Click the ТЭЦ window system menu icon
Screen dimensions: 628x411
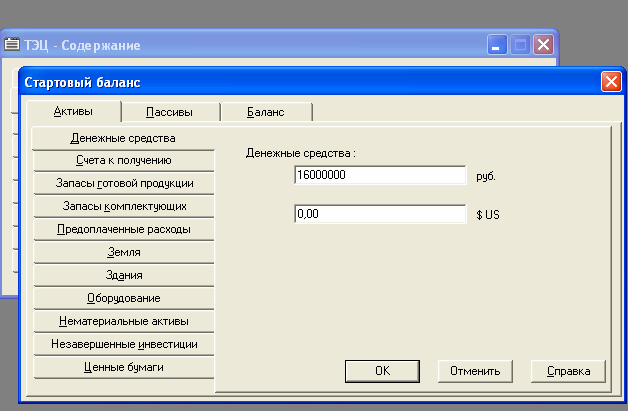(x=12, y=44)
